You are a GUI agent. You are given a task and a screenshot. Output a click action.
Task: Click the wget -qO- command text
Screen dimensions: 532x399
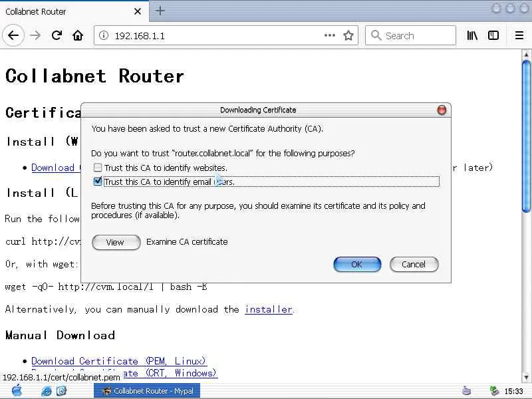click(106, 287)
